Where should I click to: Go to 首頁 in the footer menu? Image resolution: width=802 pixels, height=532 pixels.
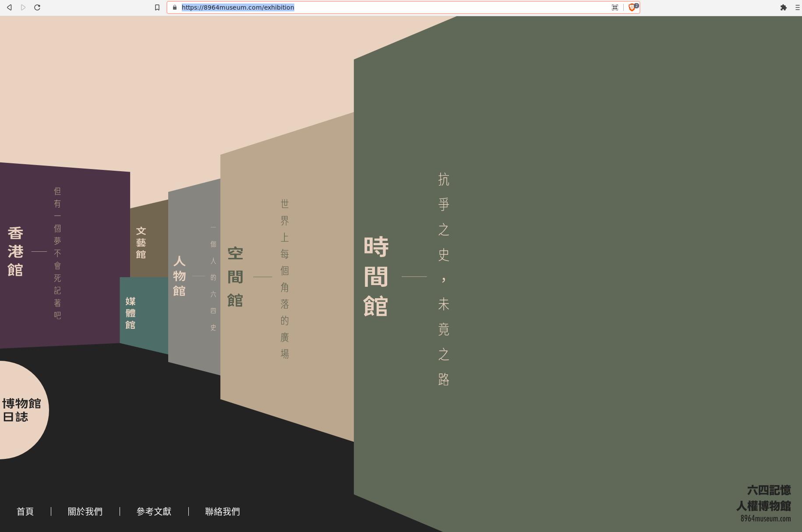25,511
